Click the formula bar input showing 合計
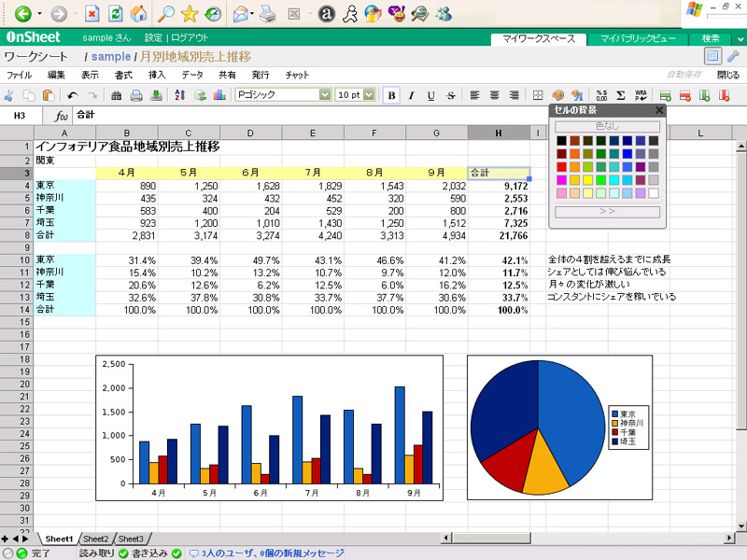This screenshot has width=747, height=560. tap(312, 115)
